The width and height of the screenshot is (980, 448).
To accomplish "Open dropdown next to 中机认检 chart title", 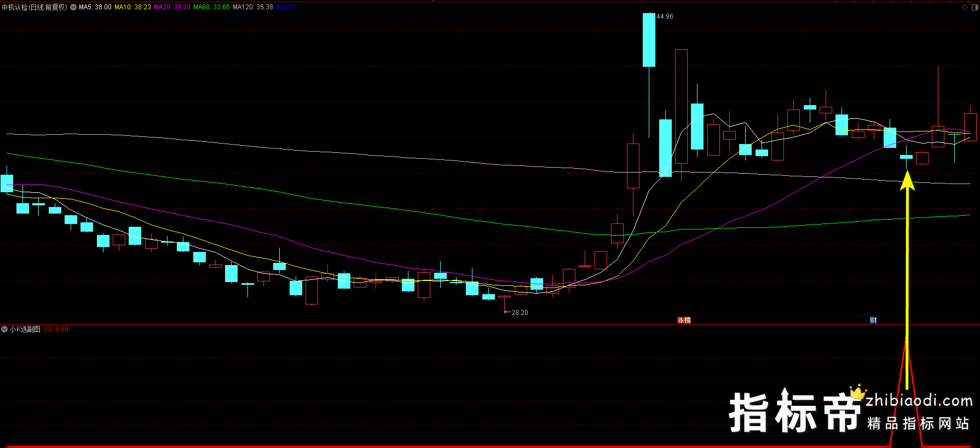I will (73, 7).
